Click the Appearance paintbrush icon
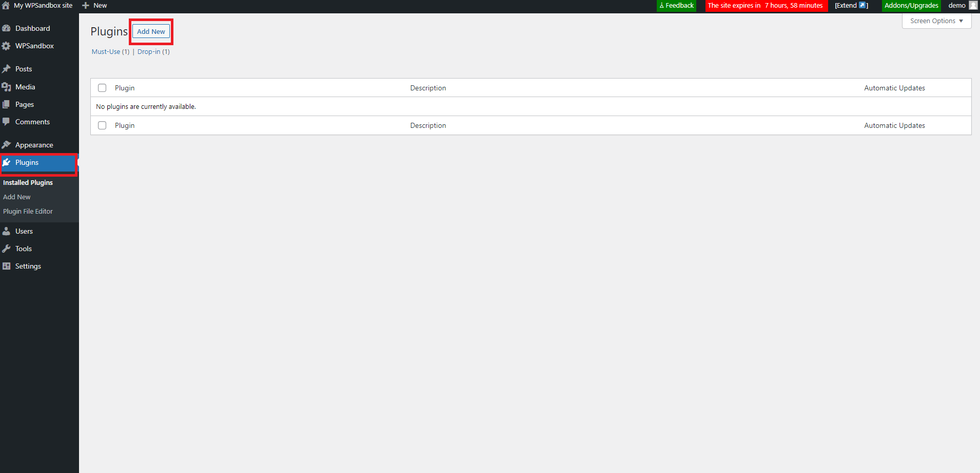 click(6, 145)
